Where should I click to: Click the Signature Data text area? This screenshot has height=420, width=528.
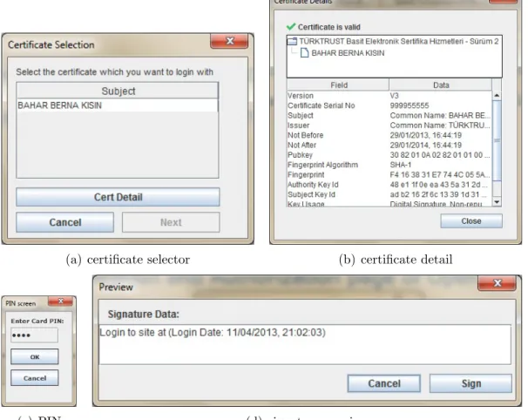point(305,344)
